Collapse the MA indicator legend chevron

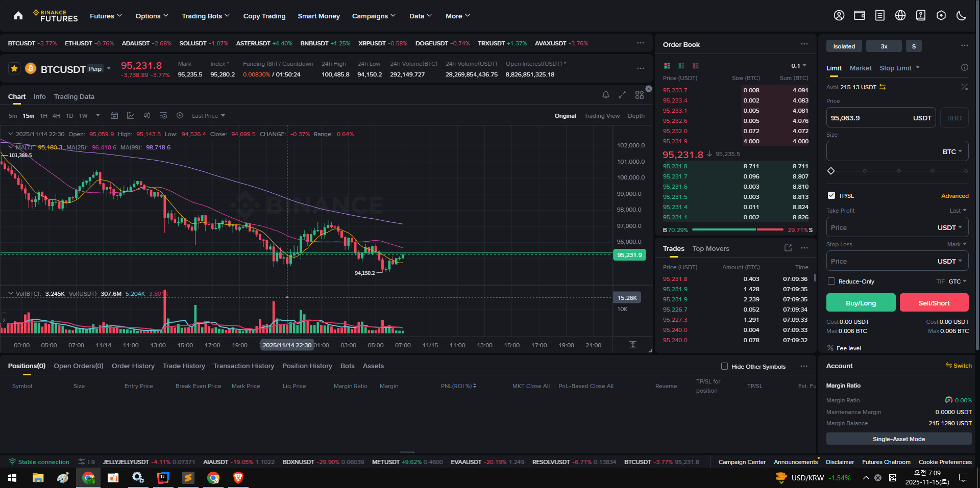(10, 147)
